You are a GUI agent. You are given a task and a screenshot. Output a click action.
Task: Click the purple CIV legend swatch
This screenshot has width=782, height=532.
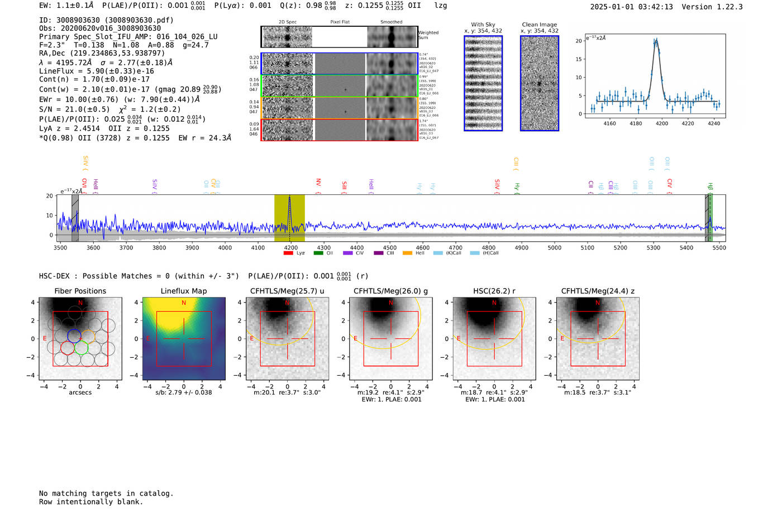pyautogui.click(x=348, y=253)
